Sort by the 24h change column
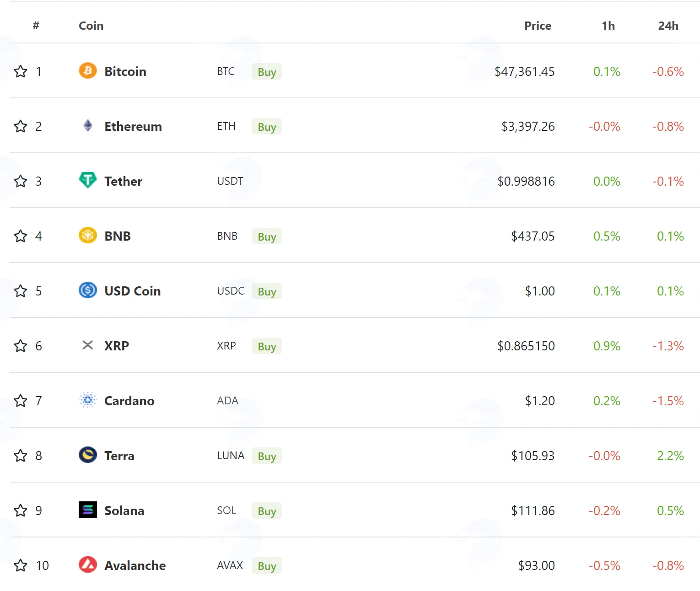This screenshot has height=591, width=700. [668, 26]
